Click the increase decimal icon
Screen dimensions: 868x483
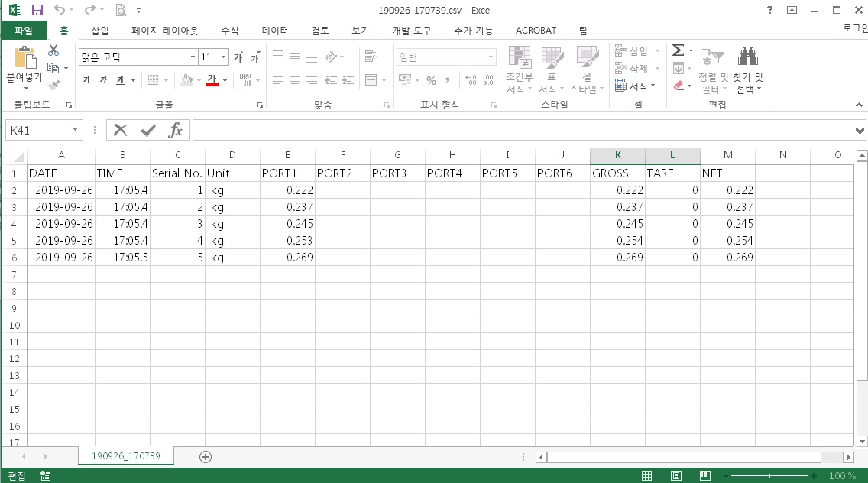471,81
